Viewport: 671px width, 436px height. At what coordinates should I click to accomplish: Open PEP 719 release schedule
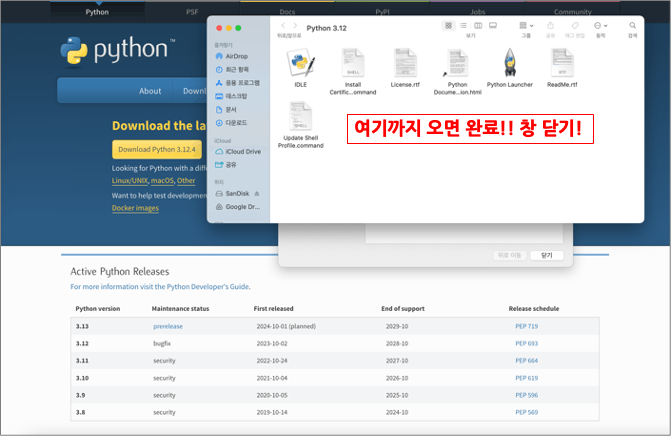click(x=526, y=326)
